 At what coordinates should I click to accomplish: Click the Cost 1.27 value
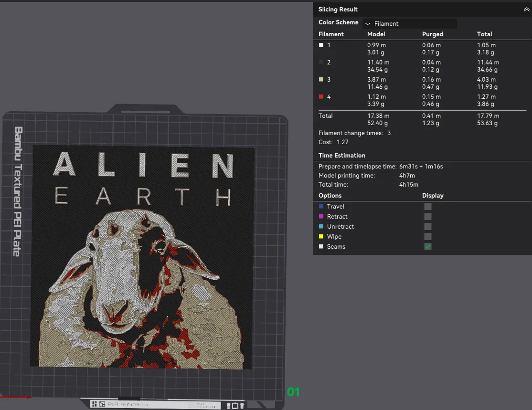342,142
